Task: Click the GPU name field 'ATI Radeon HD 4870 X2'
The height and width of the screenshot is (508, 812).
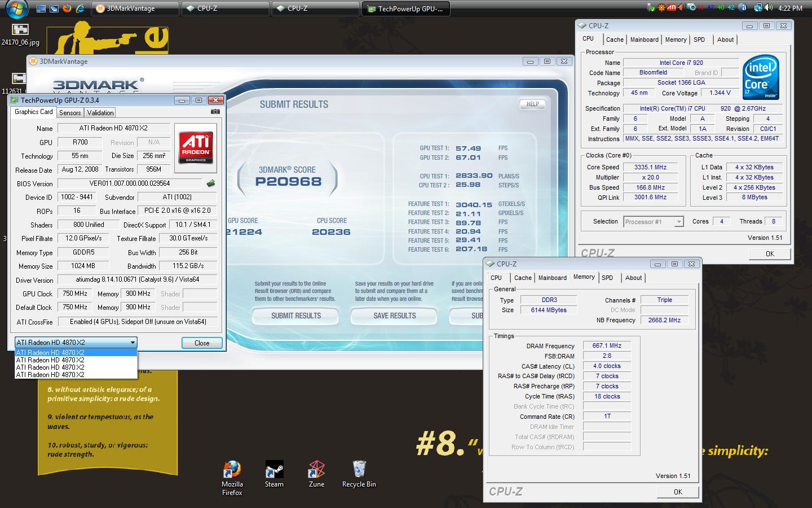Action: click(114, 128)
